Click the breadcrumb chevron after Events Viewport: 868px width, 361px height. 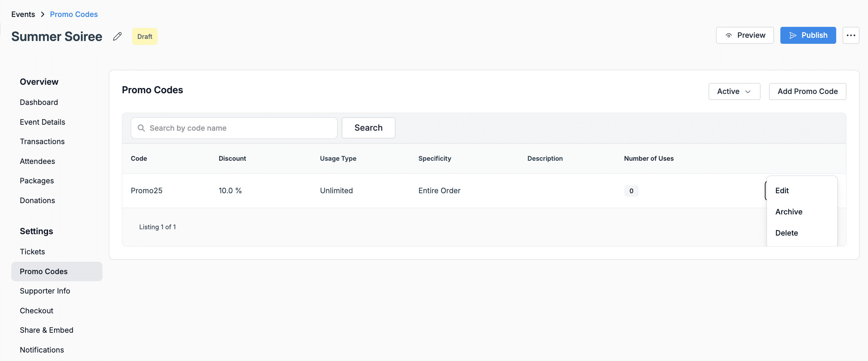click(43, 14)
